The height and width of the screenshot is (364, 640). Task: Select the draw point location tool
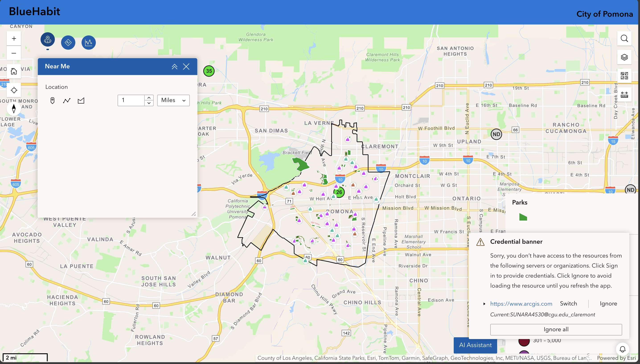point(52,100)
